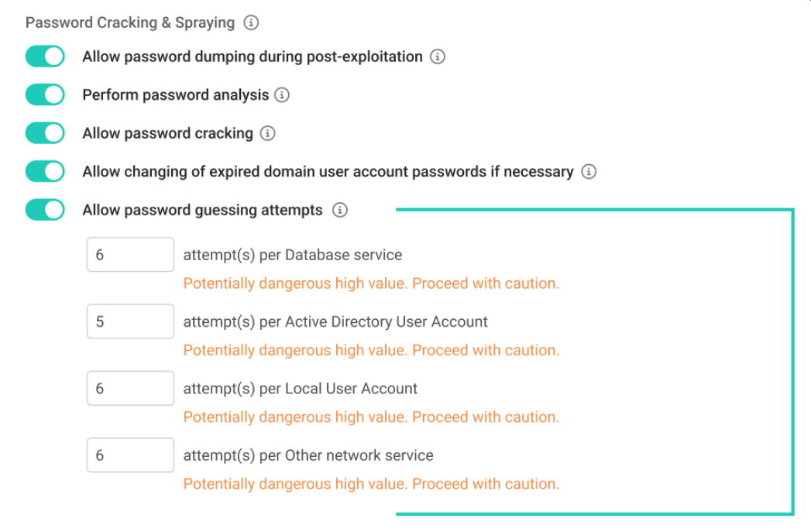Screen dimensions: 811x532
Task: Click info icon next to Allow password cracking
Action: (x=267, y=133)
